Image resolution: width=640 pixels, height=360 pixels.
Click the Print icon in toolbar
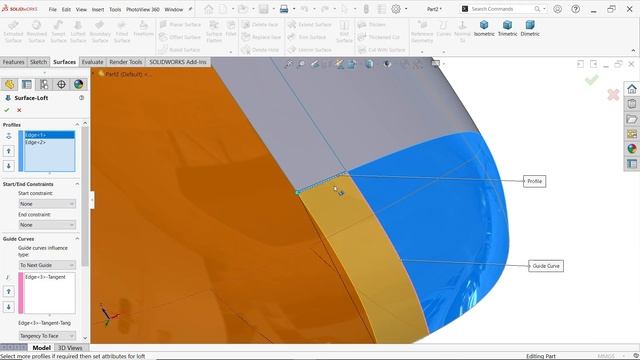[x=284, y=9]
